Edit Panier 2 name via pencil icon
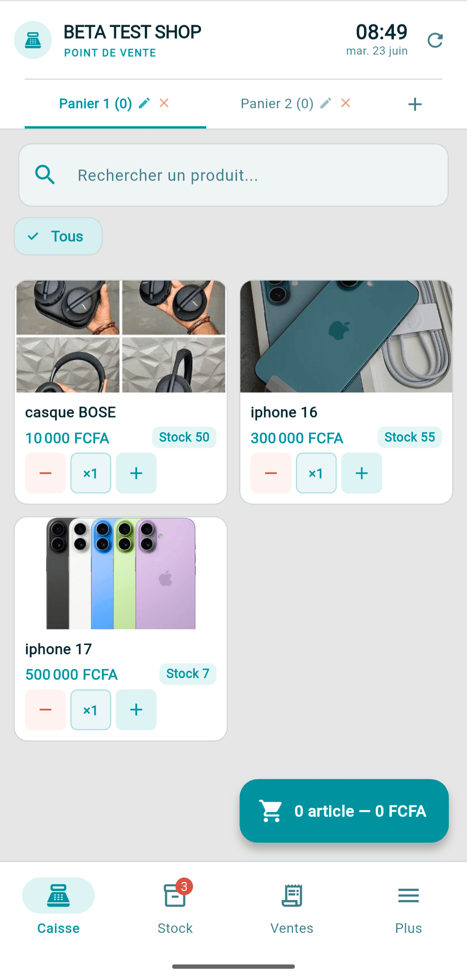Screen dimensions: 467x980 [x=326, y=103]
